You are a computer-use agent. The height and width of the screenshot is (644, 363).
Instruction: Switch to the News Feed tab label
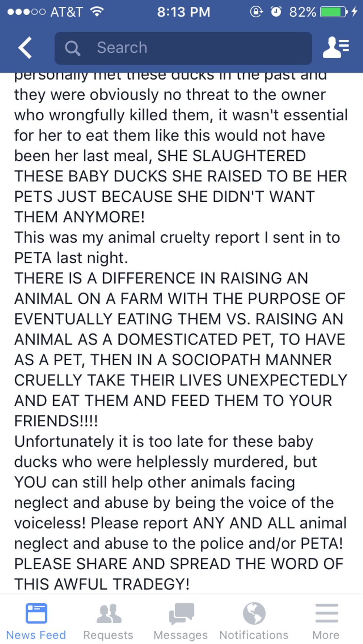[36, 635]
